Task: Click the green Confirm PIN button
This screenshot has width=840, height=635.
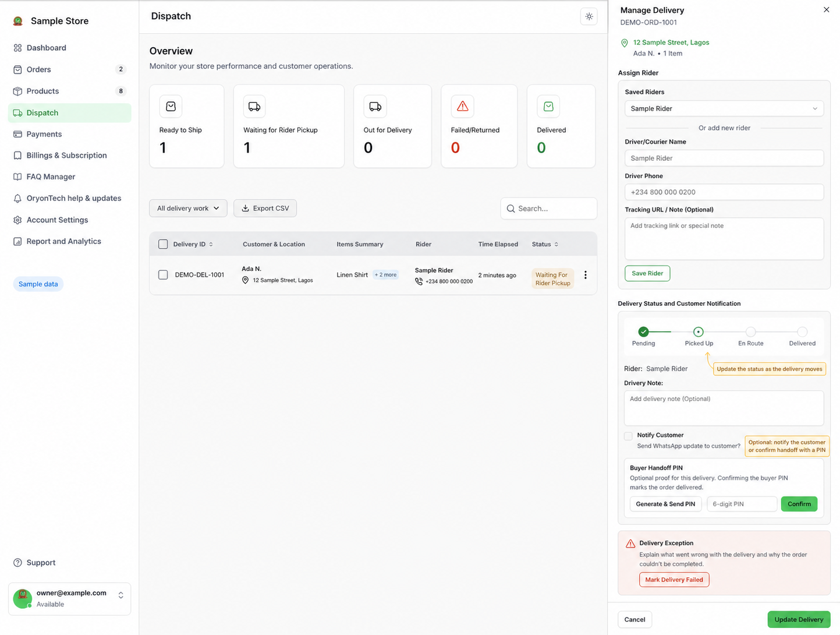Action: click(x=799, y=504)
